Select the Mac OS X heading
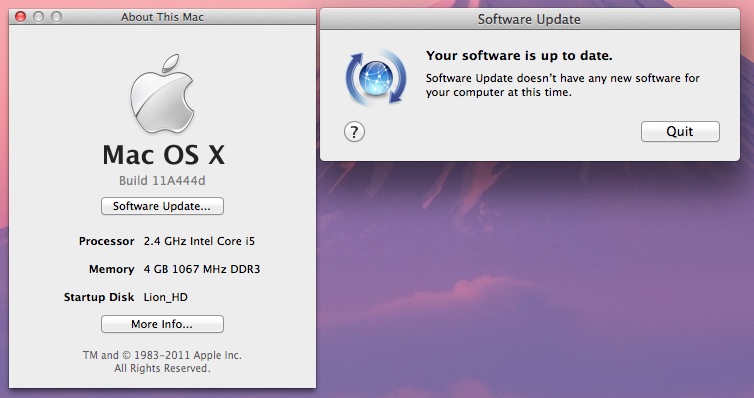754x398 pixels. (x=163, y=155)
